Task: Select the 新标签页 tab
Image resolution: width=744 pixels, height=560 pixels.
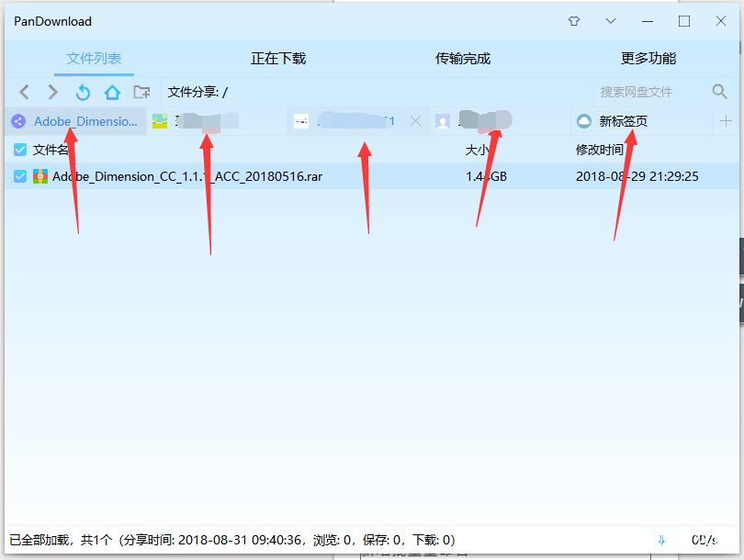Action: point(641,121)
